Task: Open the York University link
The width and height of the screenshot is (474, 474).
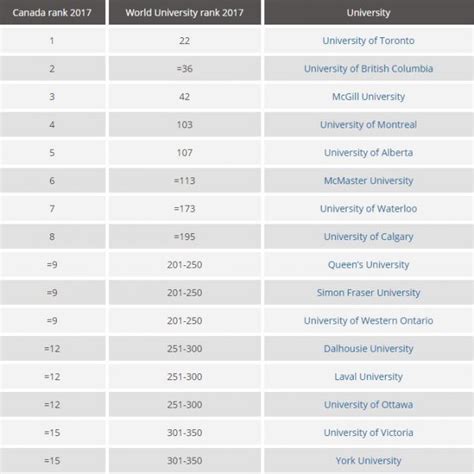Action: pos(368,461)
